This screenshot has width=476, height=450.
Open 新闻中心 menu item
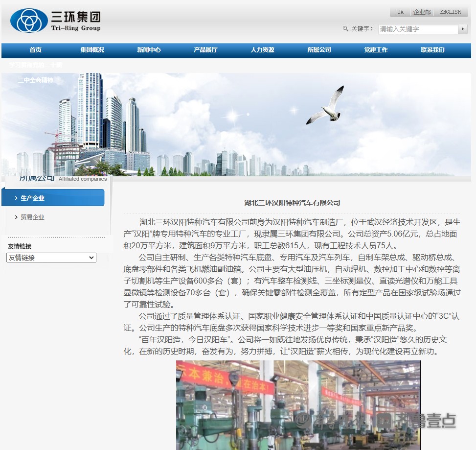click(x=149, y=50)
